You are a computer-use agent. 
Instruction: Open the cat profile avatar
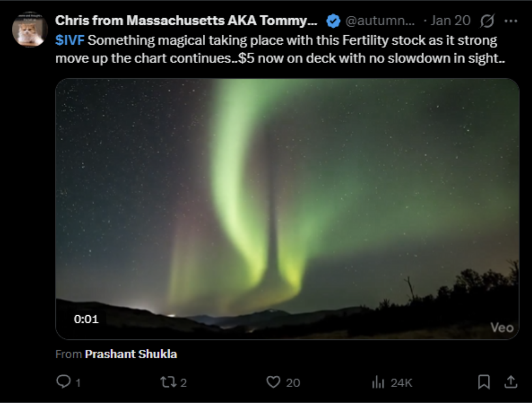click(30, 30)
